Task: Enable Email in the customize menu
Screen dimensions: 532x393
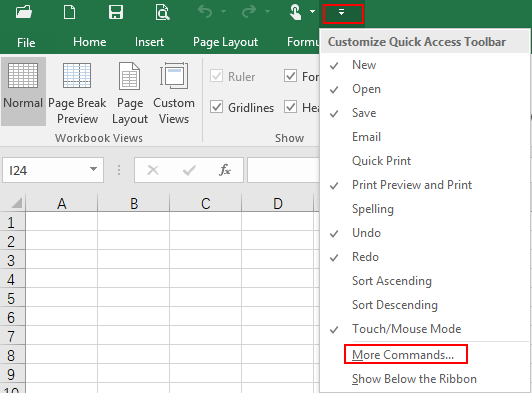Action: 424,137
